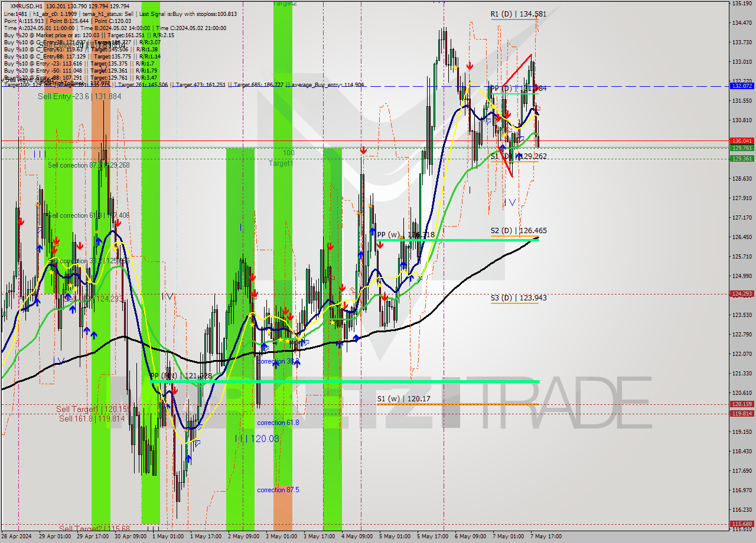756x543 pixels.
Task: Click the Sell Entry -23.6 | 131.884 label
Action: pyautogui.click(x=79, y=96)
